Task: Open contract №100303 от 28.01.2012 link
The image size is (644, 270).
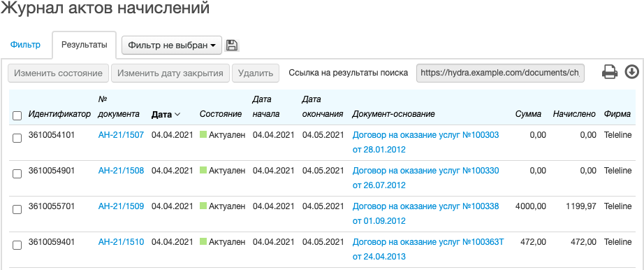Action: pos(426,142)
